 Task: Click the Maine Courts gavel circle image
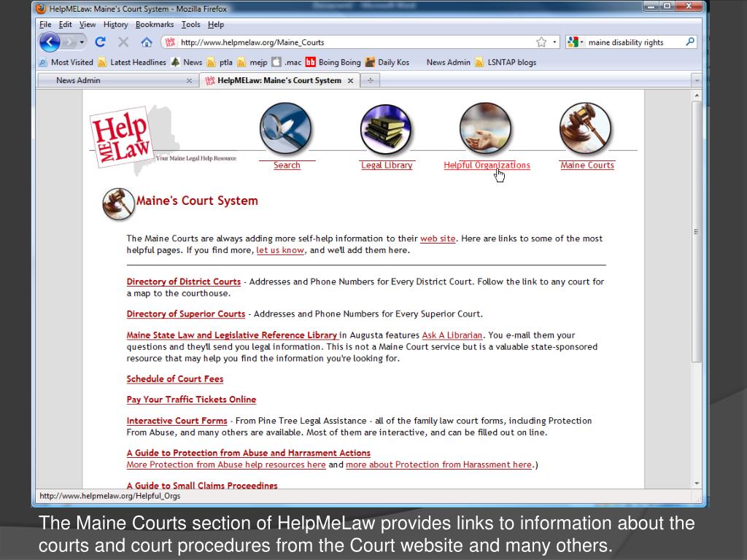click(585, 128)
